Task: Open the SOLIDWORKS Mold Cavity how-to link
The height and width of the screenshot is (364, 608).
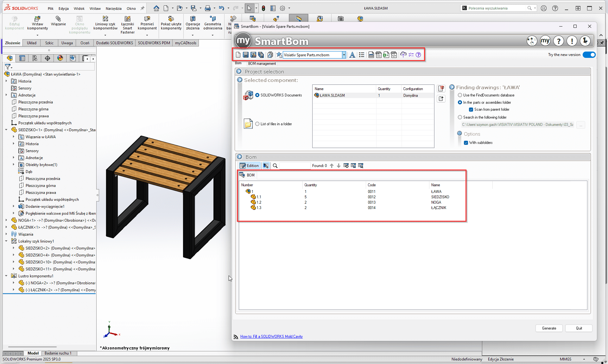Action: 271,336
